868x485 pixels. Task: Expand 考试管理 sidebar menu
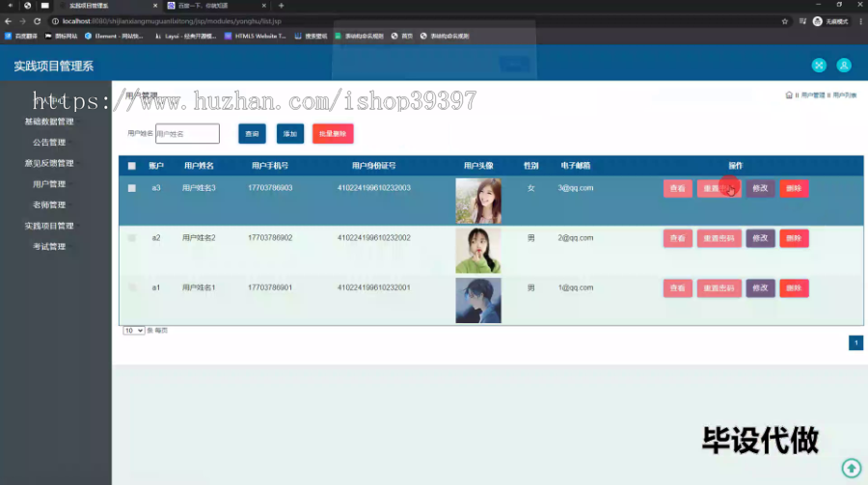pyautogui.click(x=49, y=247)
